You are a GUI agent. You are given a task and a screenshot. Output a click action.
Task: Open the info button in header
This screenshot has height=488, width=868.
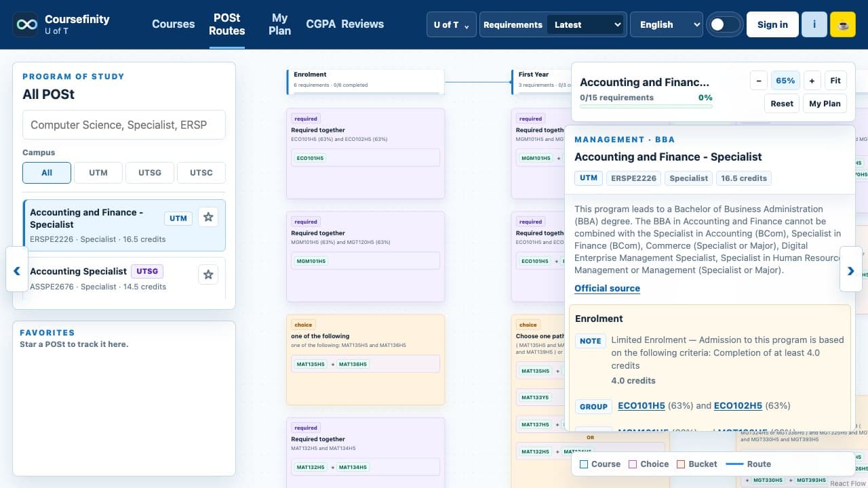coord(814,24)
